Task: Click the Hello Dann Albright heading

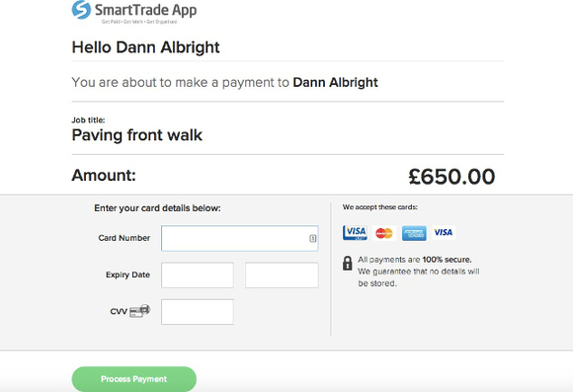Action: [x=146, y=47]
